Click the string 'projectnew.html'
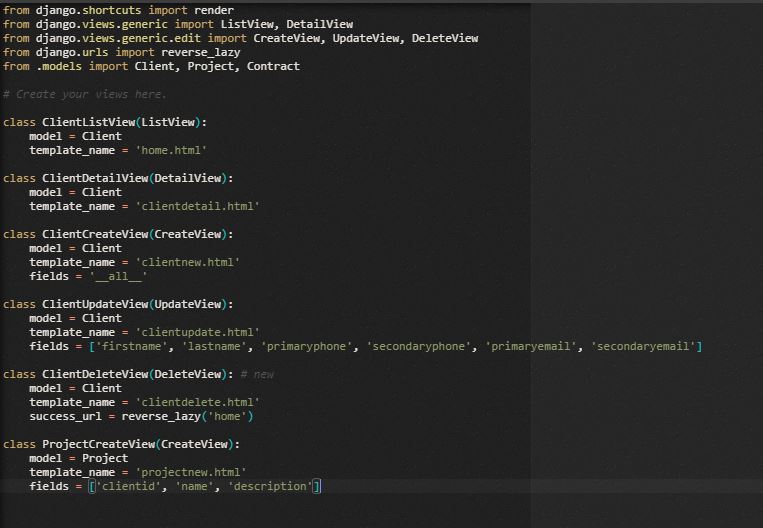Image resolution: width=763 pixels, height=528 pixels. tap(191, 473)
